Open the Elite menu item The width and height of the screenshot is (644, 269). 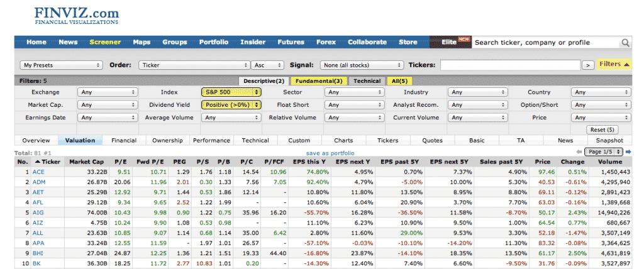coord(450,42)
